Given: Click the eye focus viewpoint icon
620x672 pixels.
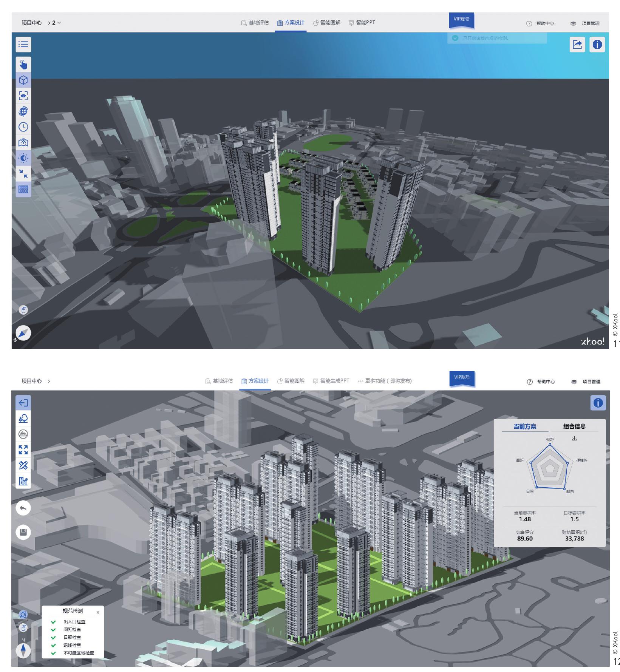Looking at the screenshot, I should 23,96.
